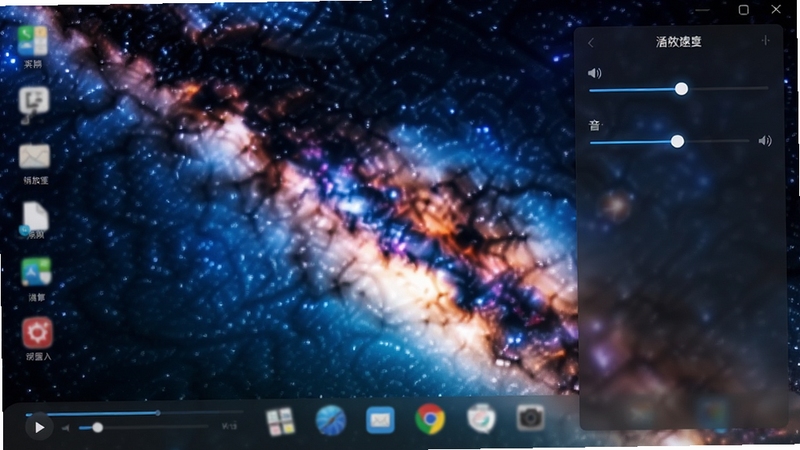Image resolution: width=800 pixels, height=450 pixels.
Task: Click the player's small mute speaker icon
Action: (66, 428)
